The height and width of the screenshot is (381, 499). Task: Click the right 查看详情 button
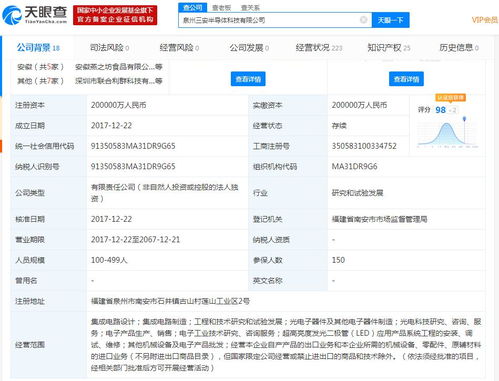click(406, 79)
